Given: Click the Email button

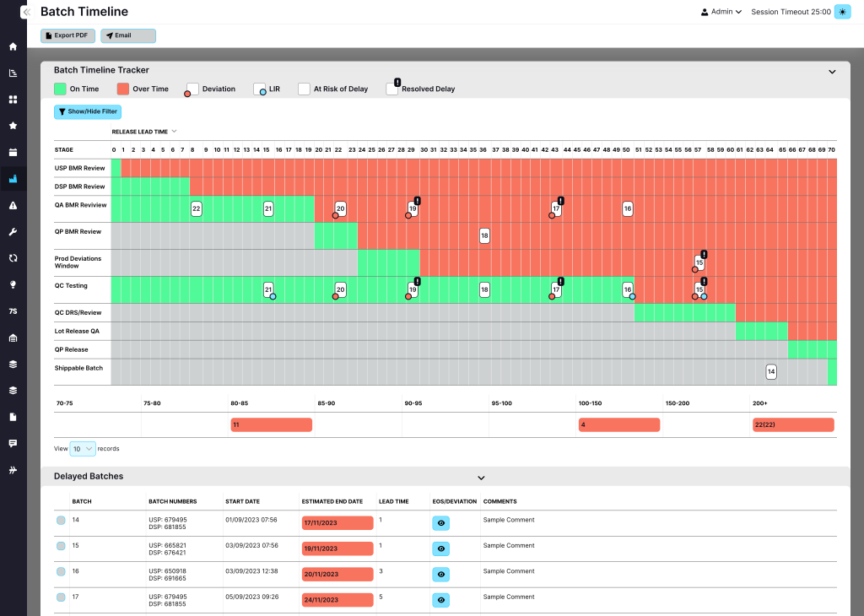Looking at the screenshot, I should pyautogui.click(x=128, y=35).
